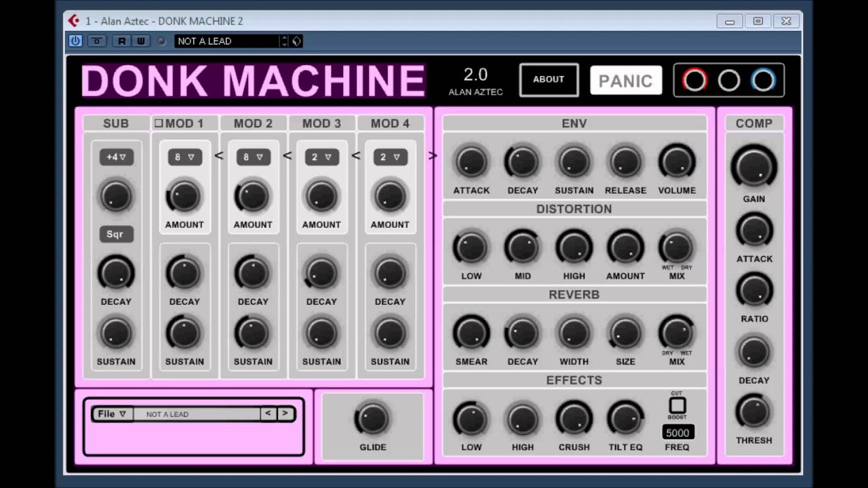The width and height of the screenshot is (868, 488).
Task: Click the DISTORTION AMOUNT knob
Action: click(x=625, y=247)
